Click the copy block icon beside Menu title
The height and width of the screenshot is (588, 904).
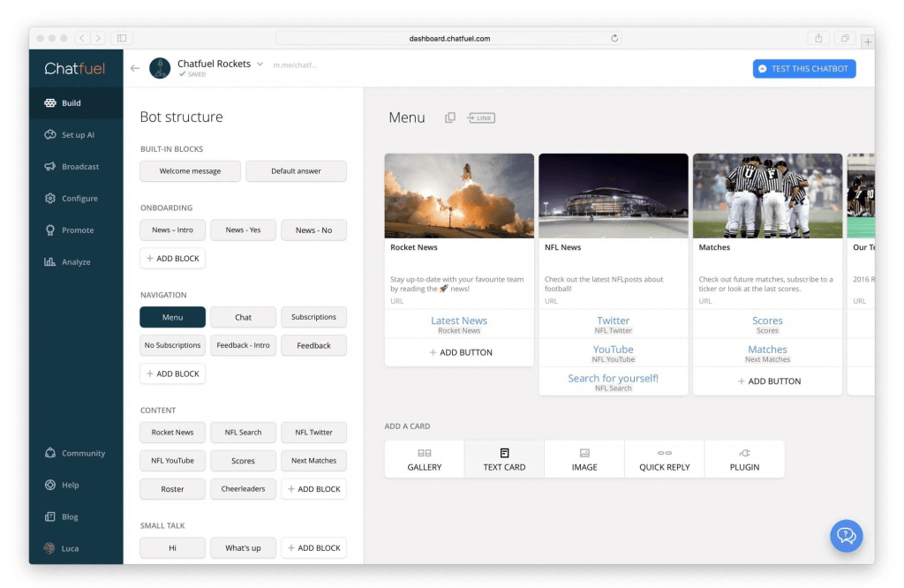(x=450, y=117)
